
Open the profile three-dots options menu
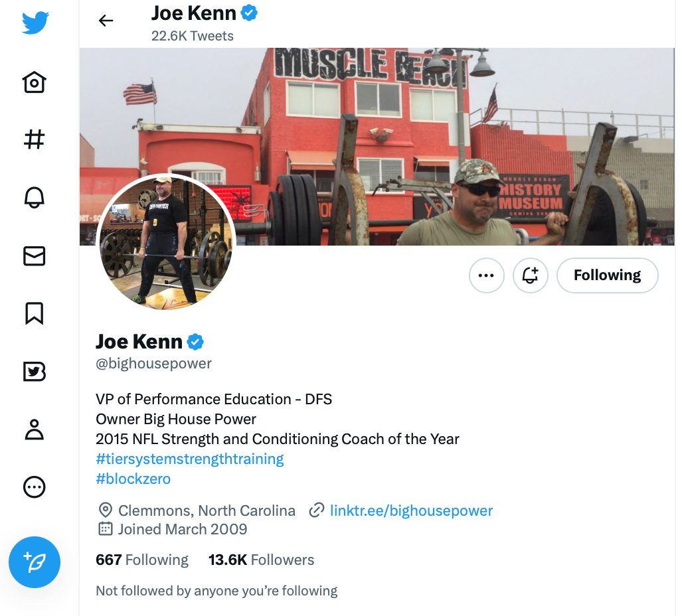click(x=486, y=275)
